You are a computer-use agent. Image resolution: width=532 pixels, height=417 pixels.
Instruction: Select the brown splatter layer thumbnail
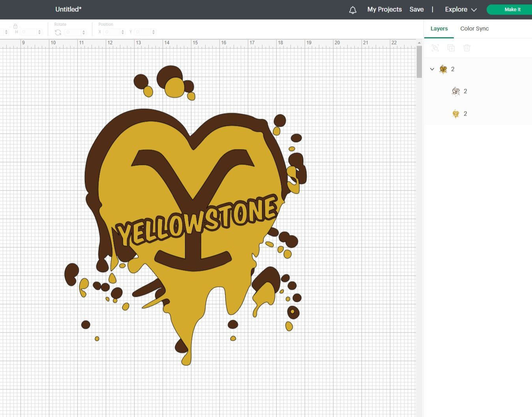pos(456,91)
